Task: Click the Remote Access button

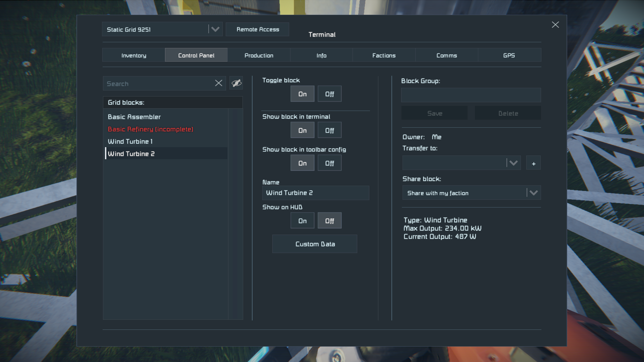Action: pyautogui.click(x=258, y=29)
